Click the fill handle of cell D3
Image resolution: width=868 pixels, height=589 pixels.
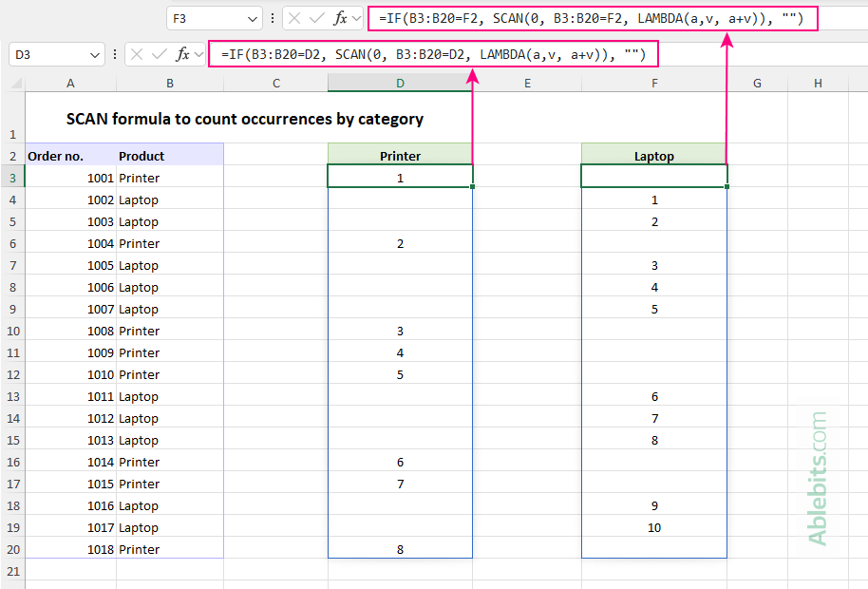[472, 187]
